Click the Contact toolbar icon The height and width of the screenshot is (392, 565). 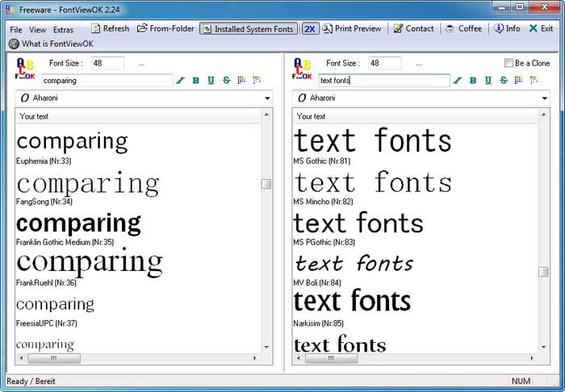(413, 29)
